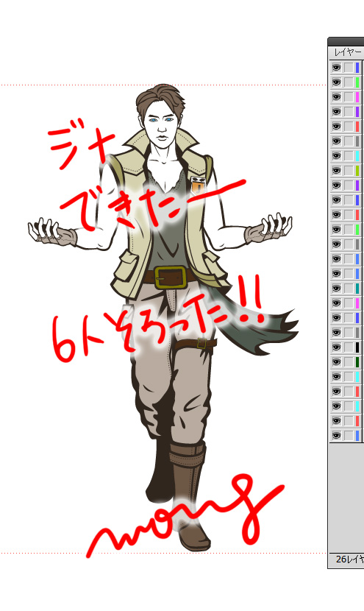Screen dimensions: 364x611
Task: Toggle visibility of second layer from top (green)
Action: pos(337,82)
